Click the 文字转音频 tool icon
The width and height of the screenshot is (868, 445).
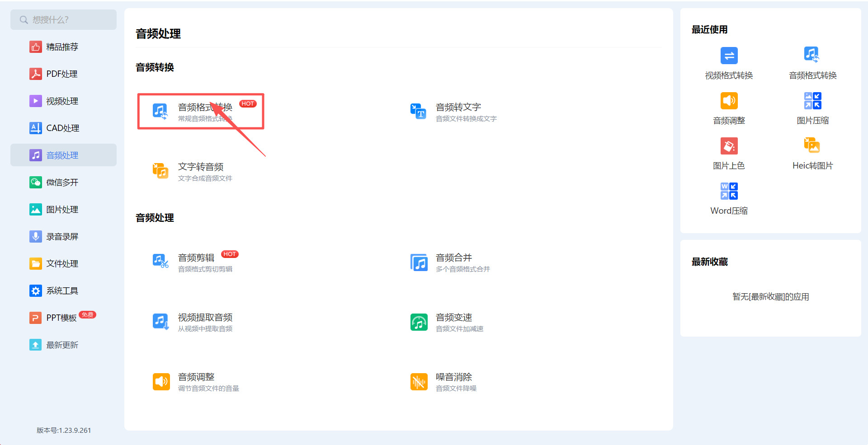161,171
